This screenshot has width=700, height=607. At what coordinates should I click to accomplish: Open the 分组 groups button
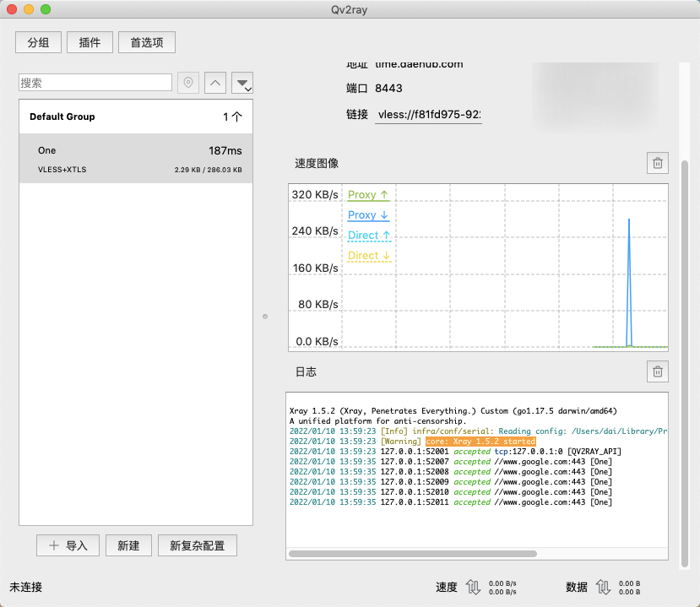click(x=38, y=42)
